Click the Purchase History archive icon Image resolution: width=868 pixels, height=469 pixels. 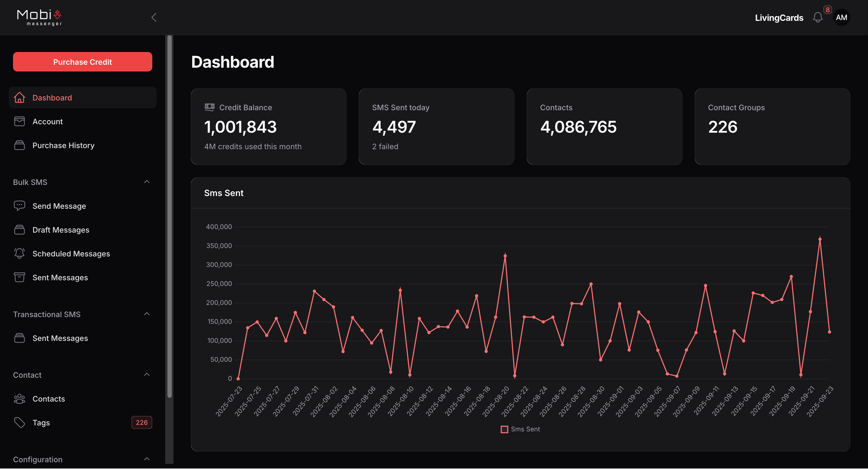[20, 145]
